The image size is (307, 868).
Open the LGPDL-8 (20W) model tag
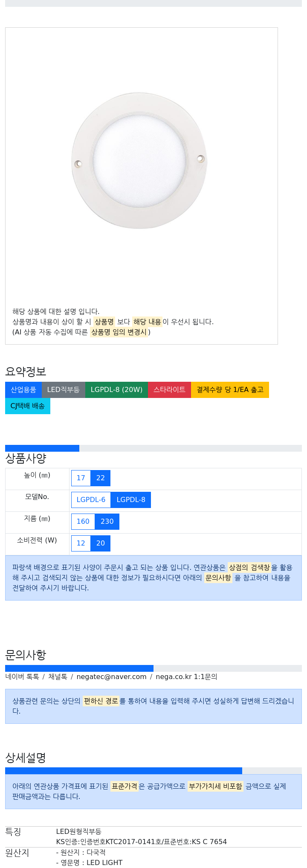click(116, 390)
